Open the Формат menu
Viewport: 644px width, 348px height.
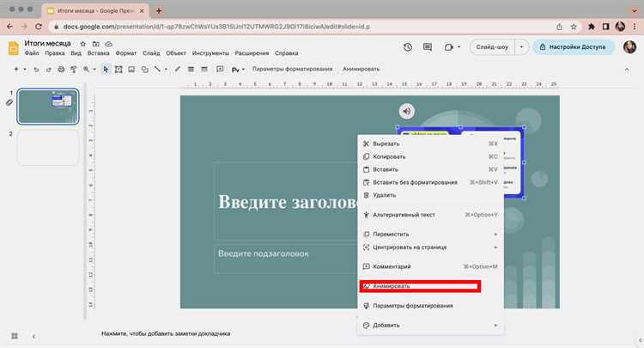coord(125,53)
